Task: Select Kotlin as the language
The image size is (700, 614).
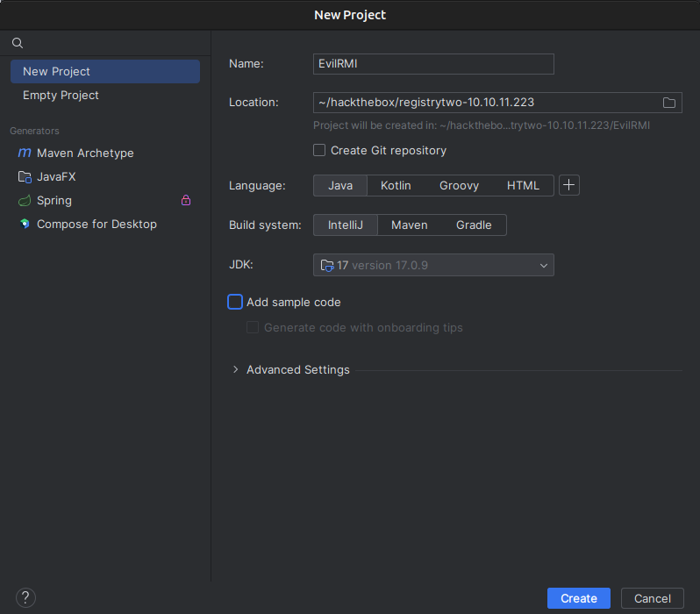Action: (396, 185)
